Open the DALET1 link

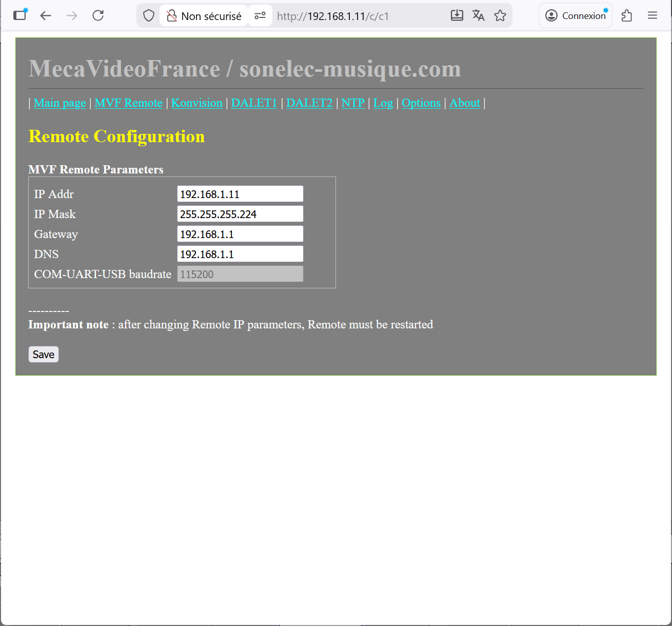point(254,103)
